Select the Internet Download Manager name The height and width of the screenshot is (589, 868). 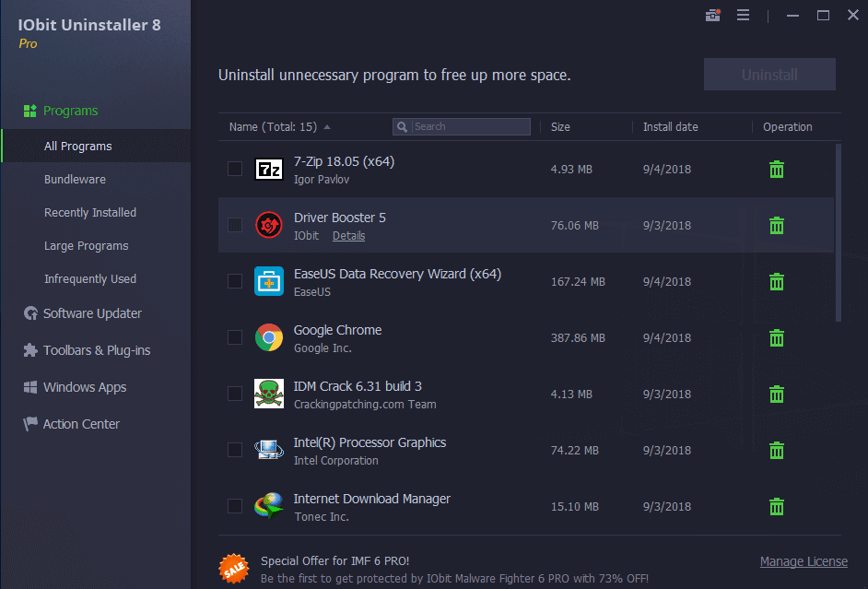pos(372,499)
